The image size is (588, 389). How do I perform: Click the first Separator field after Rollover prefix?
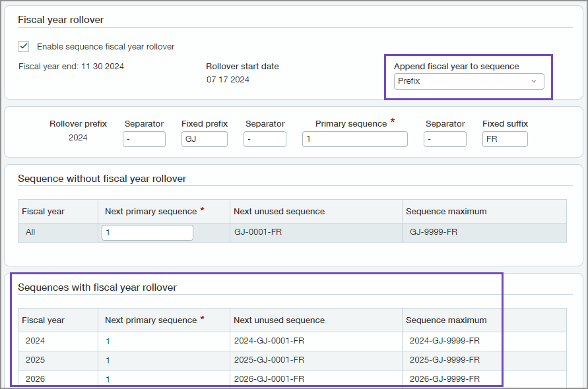tap(144, 139)
